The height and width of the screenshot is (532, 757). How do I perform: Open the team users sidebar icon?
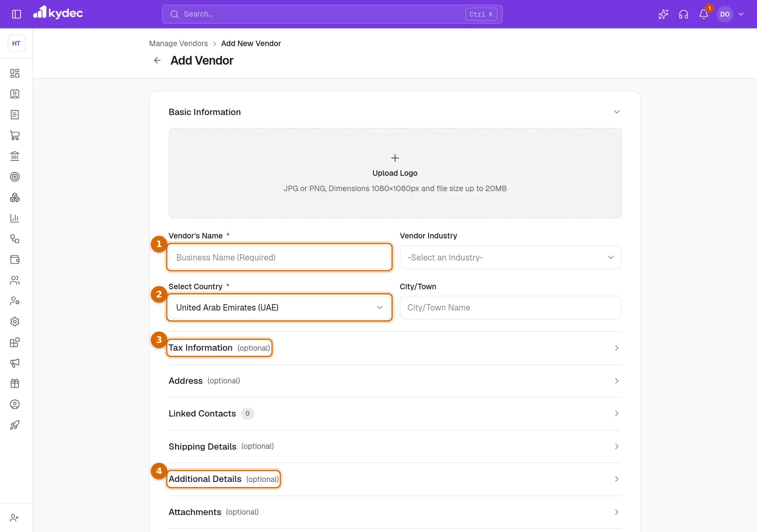point(15,280)
